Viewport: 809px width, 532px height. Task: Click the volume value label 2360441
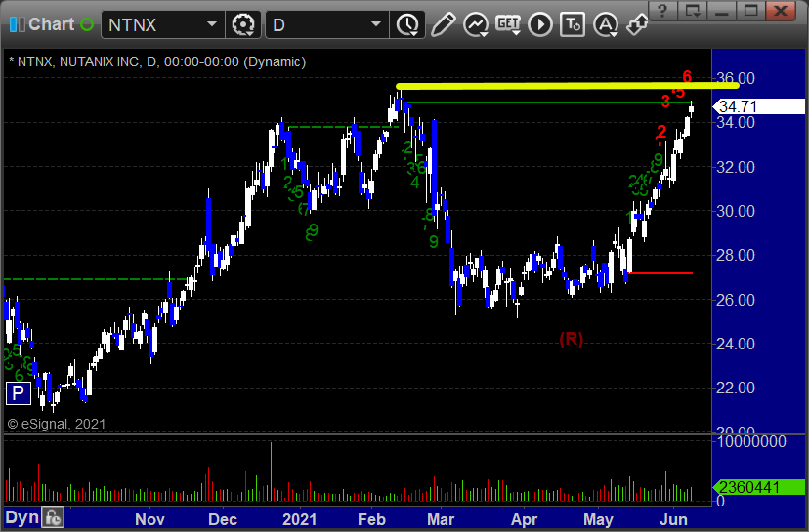pos(759,487)
